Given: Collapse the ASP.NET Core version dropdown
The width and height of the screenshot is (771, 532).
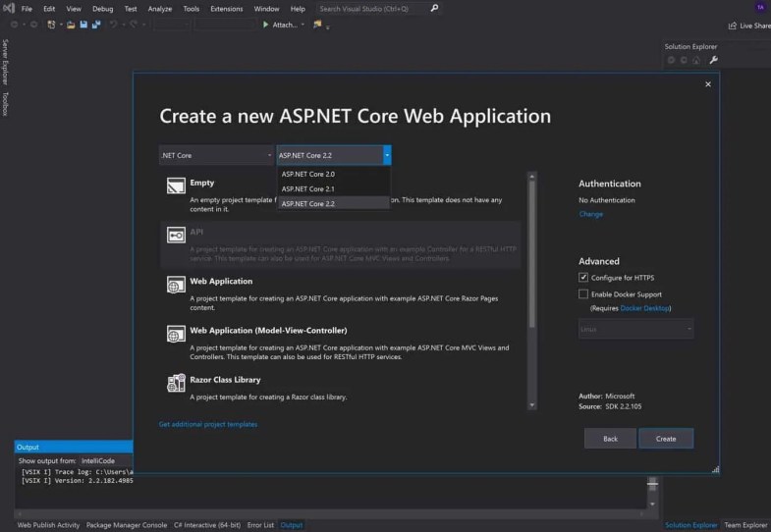Looking at the screenshot, I should (387, 155).
